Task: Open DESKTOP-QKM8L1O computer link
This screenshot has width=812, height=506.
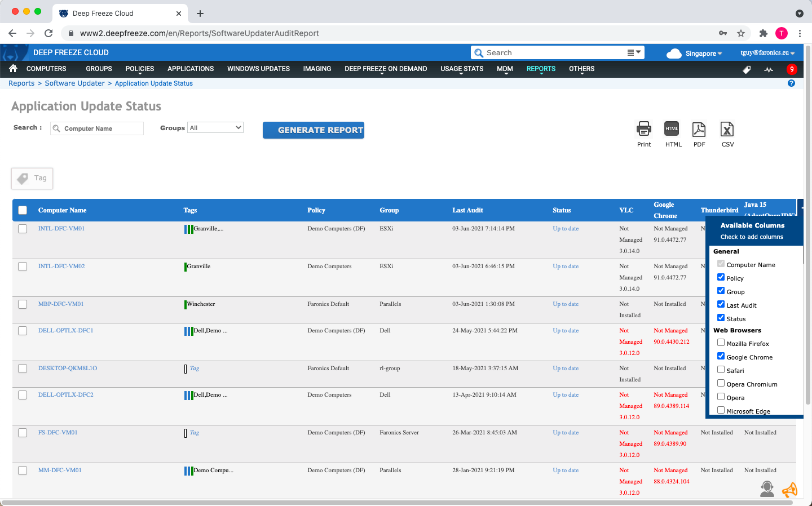Action: 68,369
